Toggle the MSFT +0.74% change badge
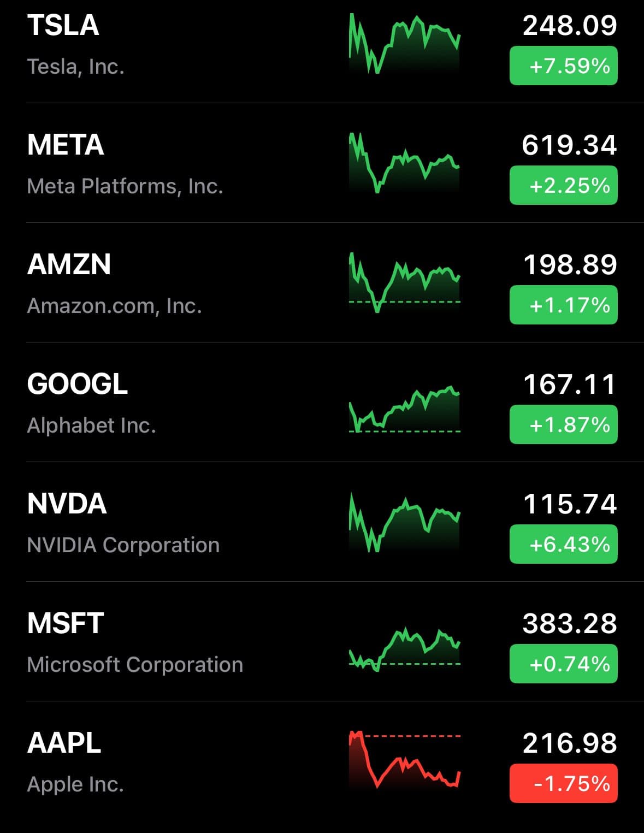The width and height of the screenshot is (644, 833). tap(563, 664)
